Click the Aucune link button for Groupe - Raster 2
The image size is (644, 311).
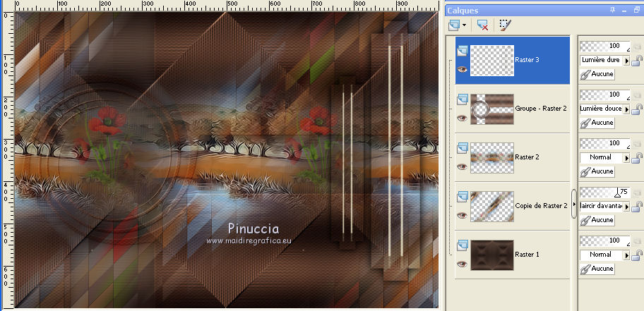(x=597, y=123)
